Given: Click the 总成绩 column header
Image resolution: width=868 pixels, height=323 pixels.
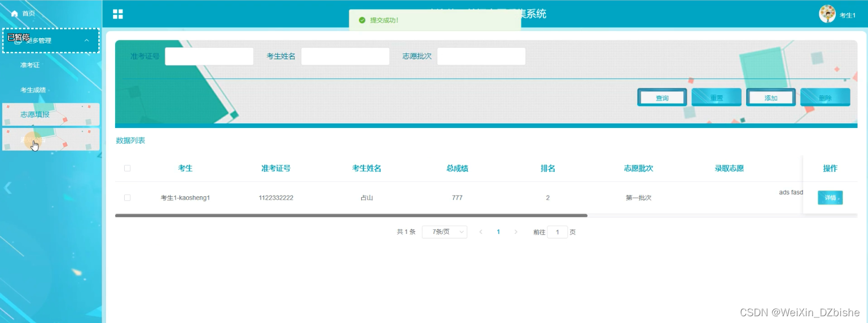Looking at the screenshot, I should tap(457, 168).
